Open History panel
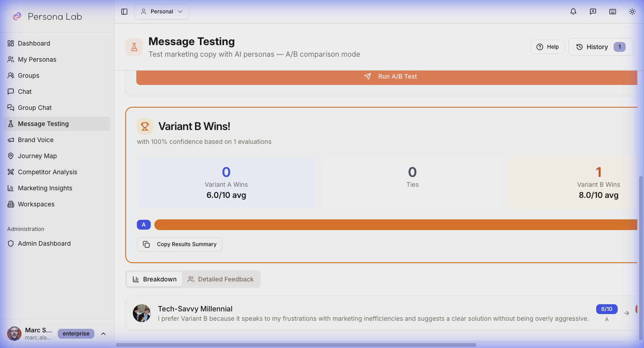Viewport: 644px width, 348px height. tap(601, 47)
